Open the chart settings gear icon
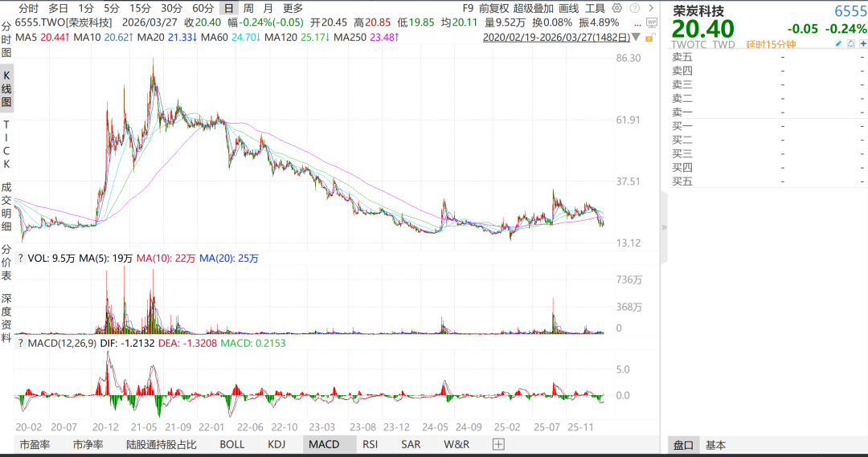Viewport: 868px width, 457px height. tap(616, 8)
